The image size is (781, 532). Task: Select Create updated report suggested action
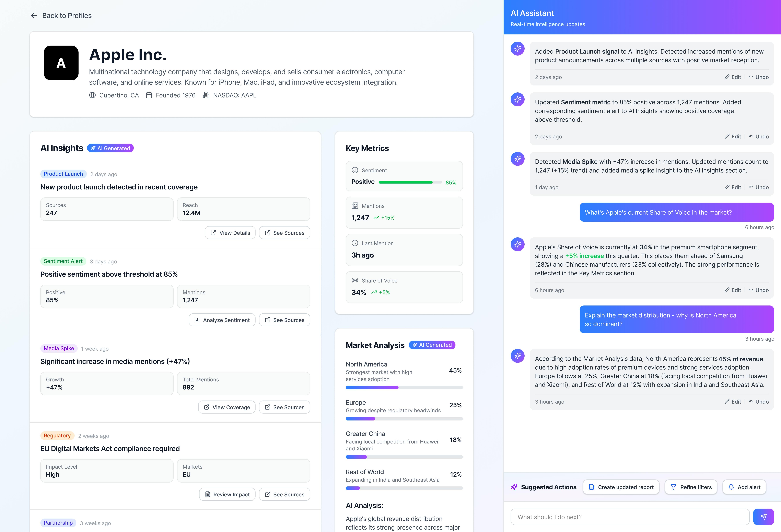[621, 487]
